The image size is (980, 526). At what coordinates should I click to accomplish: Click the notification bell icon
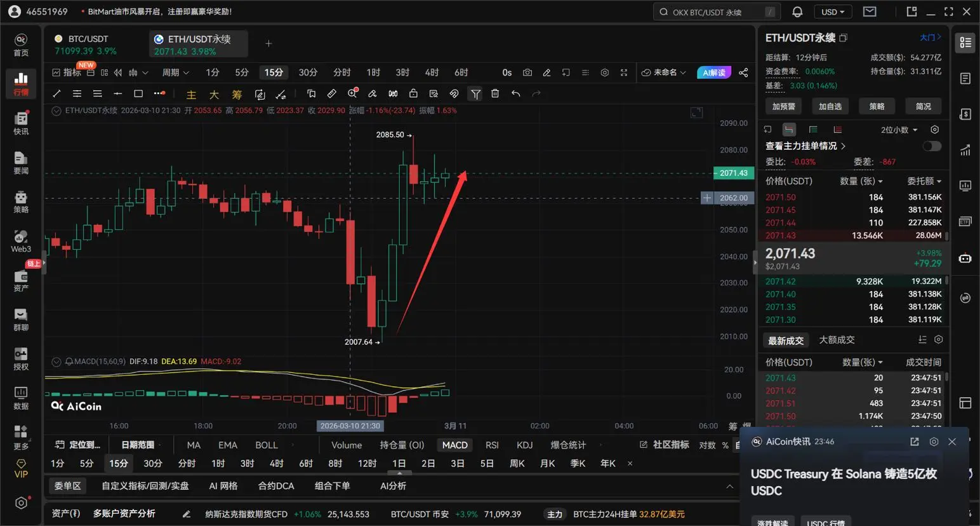click(x=798, y=11)
